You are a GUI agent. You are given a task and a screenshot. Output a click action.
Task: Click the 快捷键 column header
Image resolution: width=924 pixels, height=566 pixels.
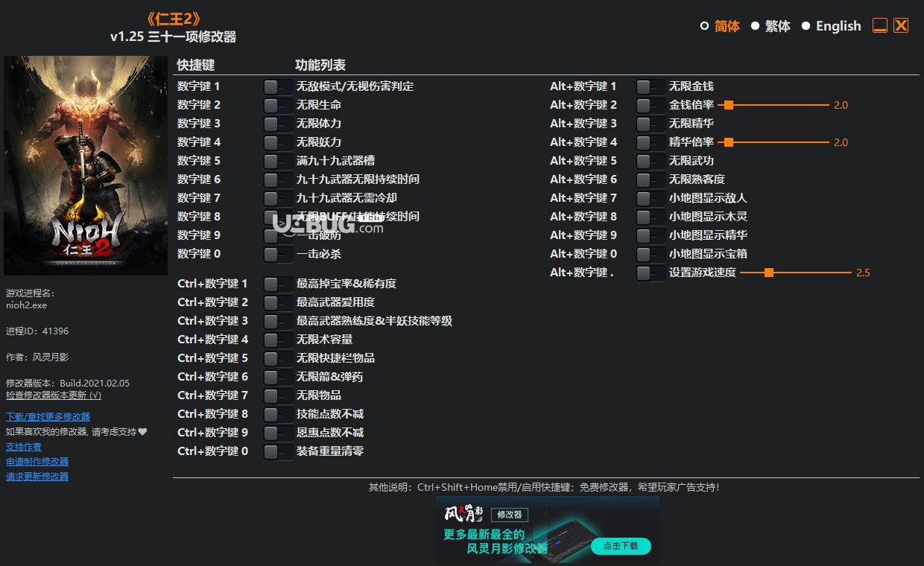coord(196,65)
